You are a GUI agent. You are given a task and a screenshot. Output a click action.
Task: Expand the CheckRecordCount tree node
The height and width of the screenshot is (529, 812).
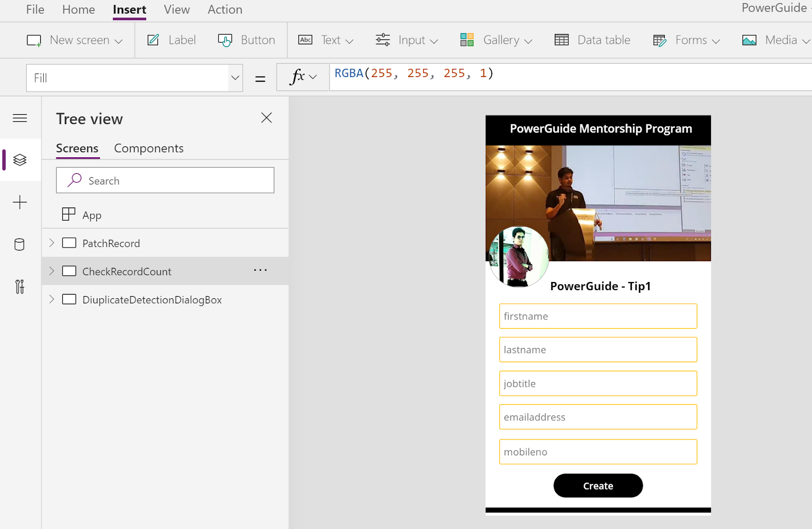[x=51, y=271]
